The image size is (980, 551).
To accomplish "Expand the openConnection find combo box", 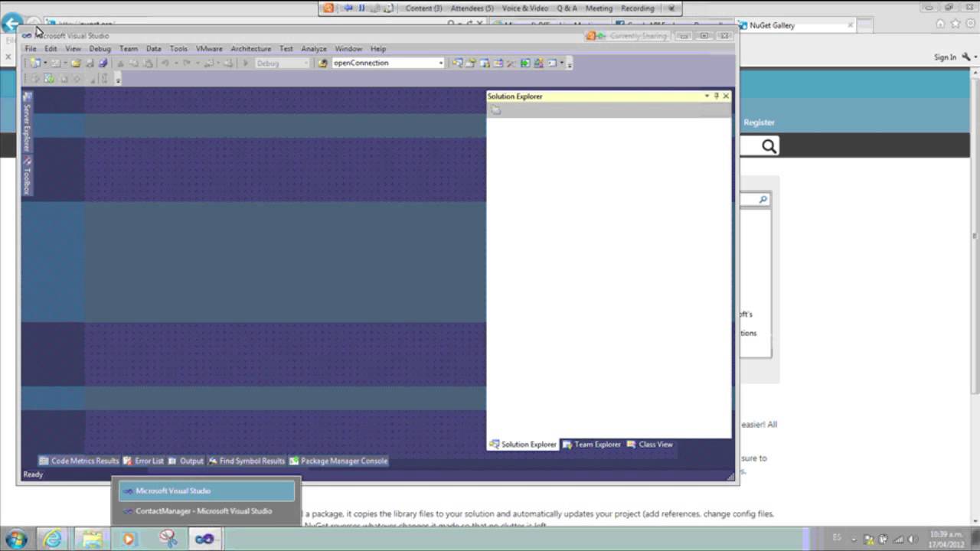I will pos(440,64).
